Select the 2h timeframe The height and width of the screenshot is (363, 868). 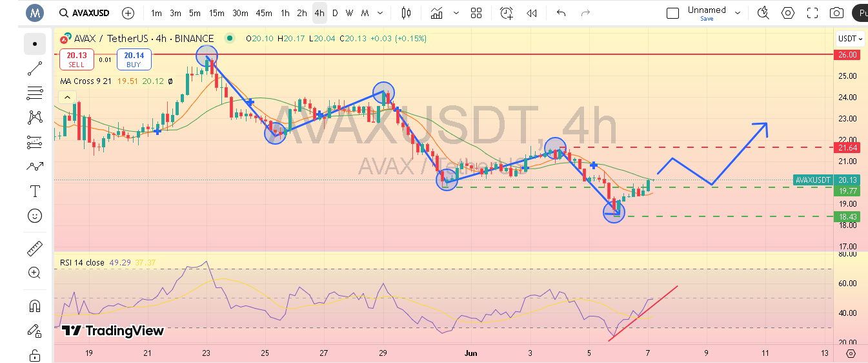click(302, 13)
